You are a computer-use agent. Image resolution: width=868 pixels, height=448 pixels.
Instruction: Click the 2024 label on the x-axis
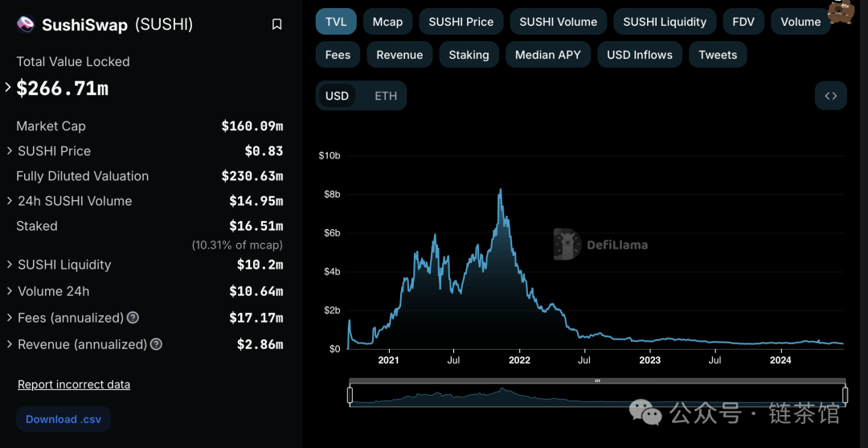[x=781, y=360]
